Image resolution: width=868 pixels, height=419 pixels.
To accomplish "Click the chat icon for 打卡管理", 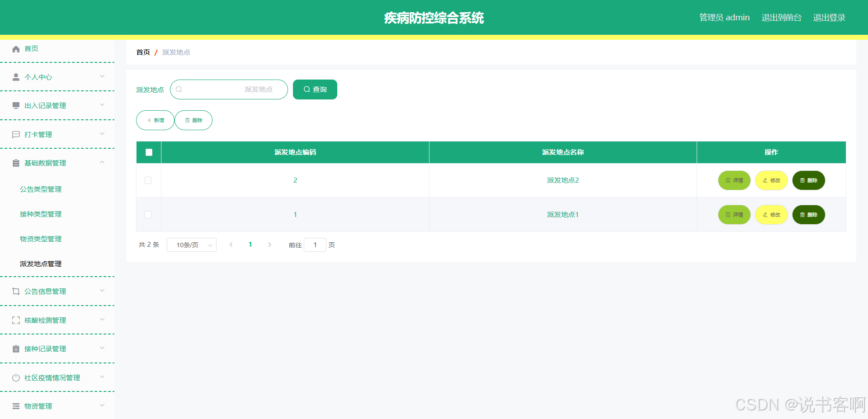I will (16, 135).
